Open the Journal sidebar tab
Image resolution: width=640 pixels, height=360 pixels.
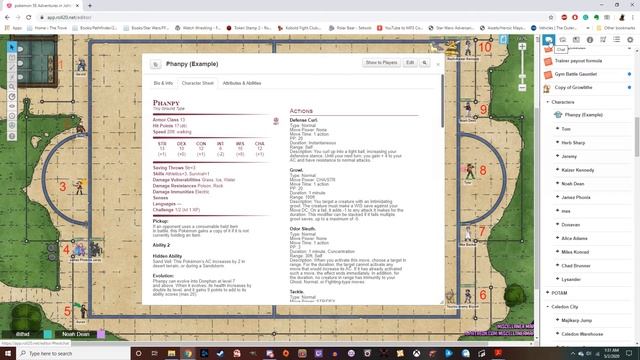(576, 40)
